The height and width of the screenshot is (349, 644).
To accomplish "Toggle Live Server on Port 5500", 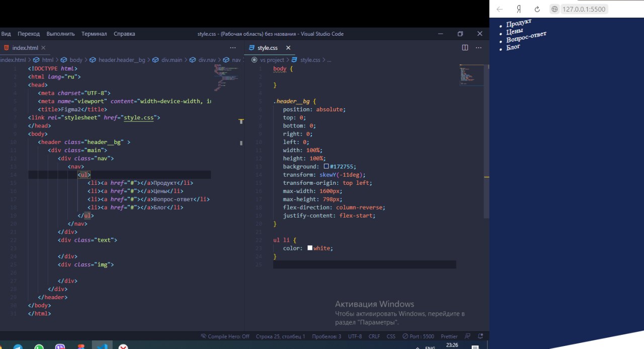I will [x=418, y=336].
